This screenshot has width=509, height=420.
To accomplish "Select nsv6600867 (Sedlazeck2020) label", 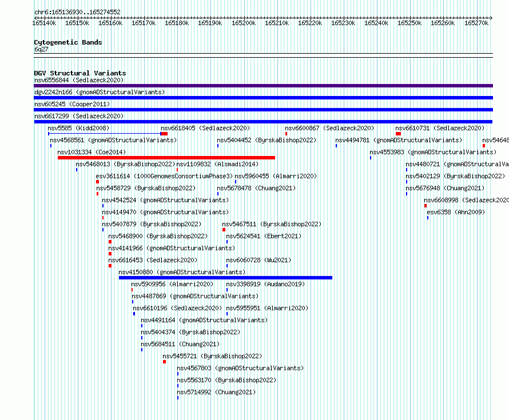I will [x=329, y=128].
